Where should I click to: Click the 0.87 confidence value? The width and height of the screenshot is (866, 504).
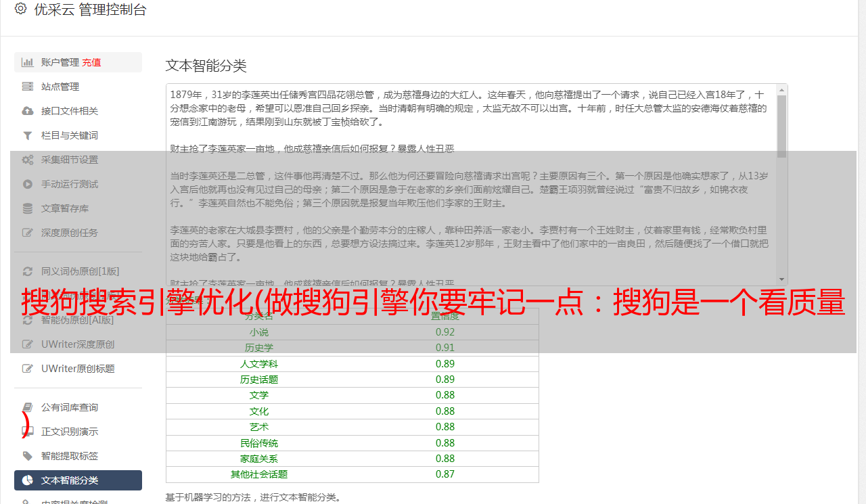click(x=445, y=474)
